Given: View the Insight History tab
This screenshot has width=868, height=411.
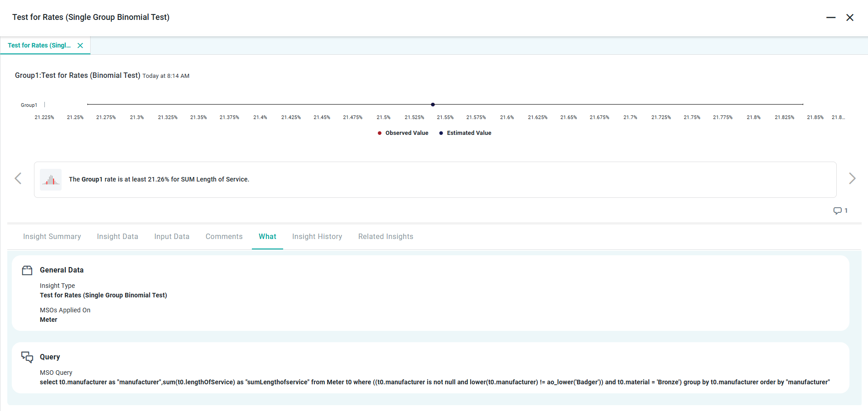Looking at the screenshot, I should click(x=317, y=237).
